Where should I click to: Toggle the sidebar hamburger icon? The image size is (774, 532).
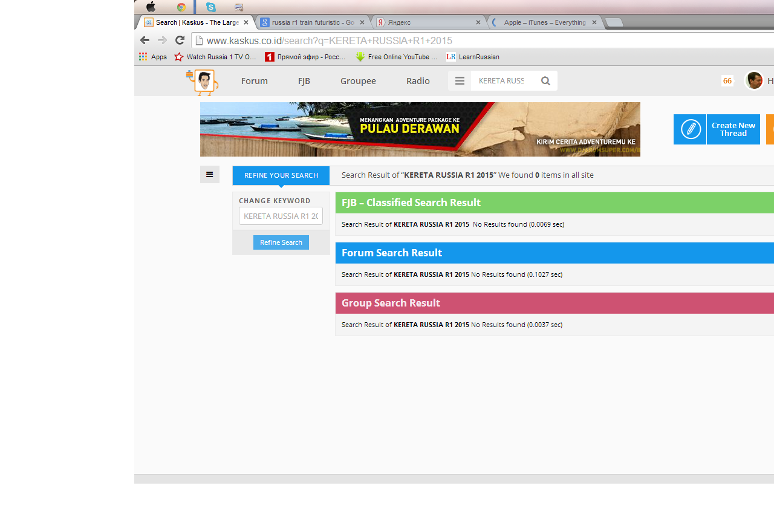pyautogui.click(x=210, y=175)
